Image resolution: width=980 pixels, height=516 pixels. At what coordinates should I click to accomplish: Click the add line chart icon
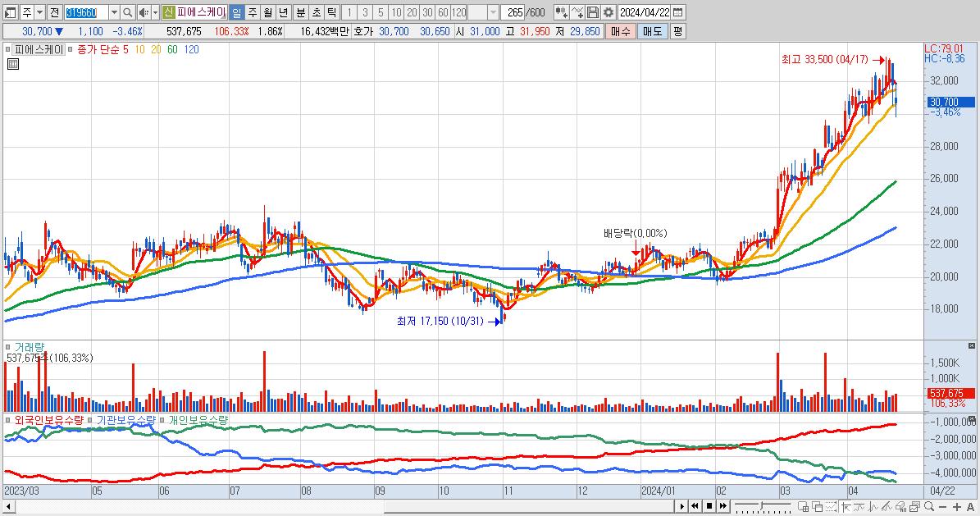click(577, 12)
